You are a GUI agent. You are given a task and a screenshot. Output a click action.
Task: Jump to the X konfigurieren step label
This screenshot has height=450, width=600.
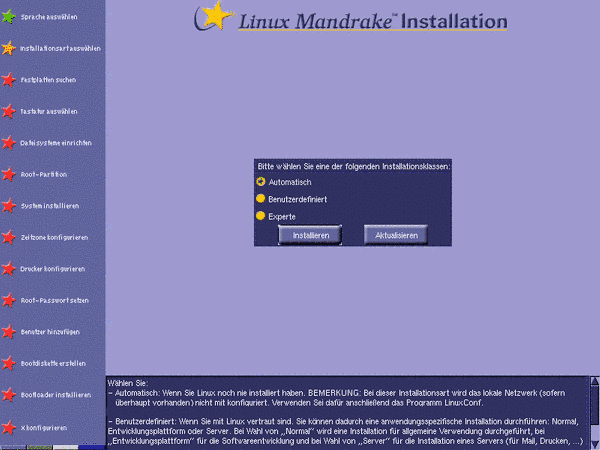43,427
